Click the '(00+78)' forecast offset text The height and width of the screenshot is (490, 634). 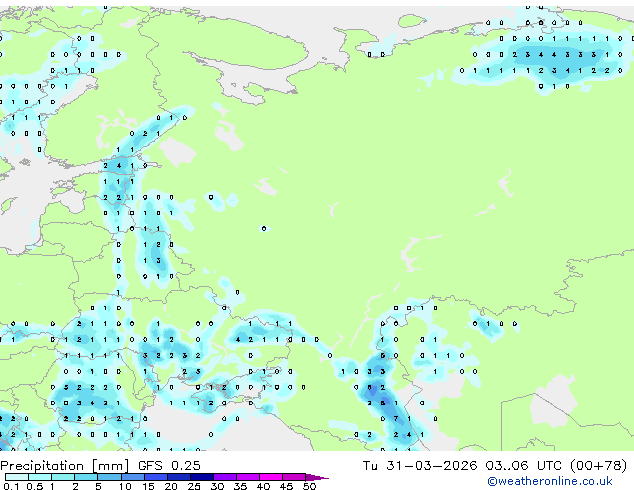click(599, 466)
